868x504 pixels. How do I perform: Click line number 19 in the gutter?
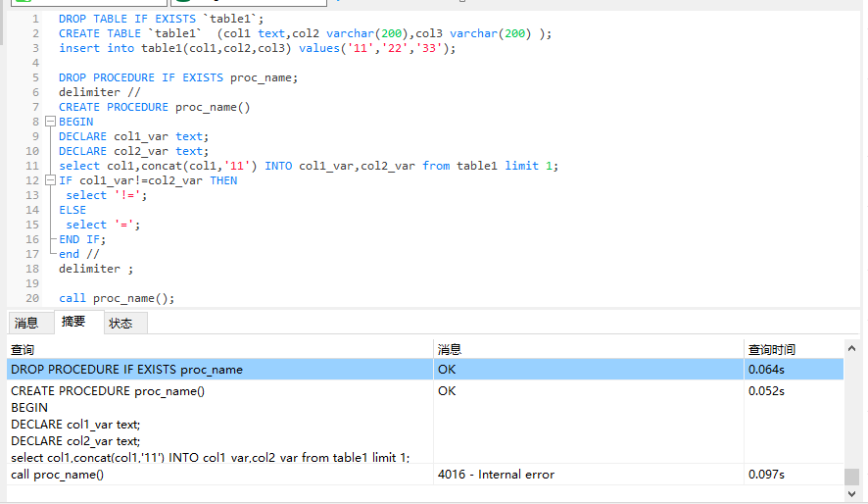(x=32, y=283)
